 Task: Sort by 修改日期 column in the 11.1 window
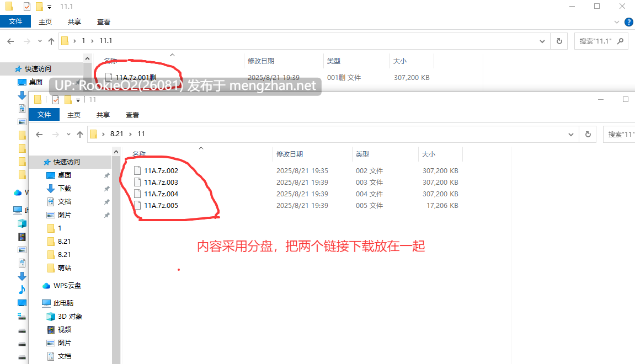pos(261,61)
